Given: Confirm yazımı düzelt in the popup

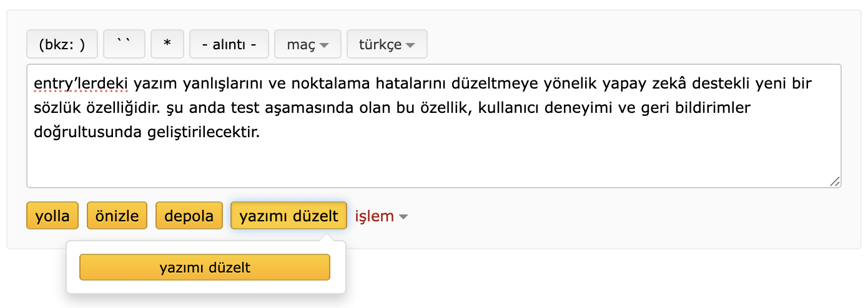Looking at the screenshot, I should click(x=205, y=267).
